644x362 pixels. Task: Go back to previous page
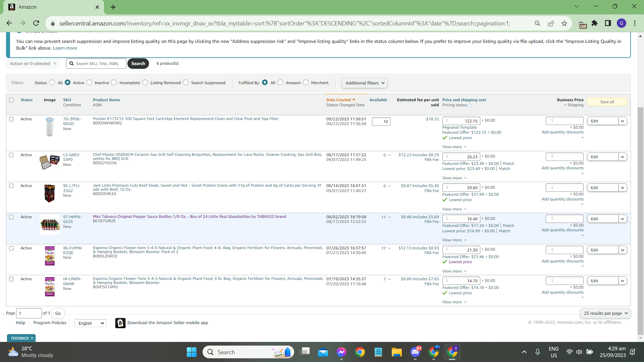coord(9,23)
